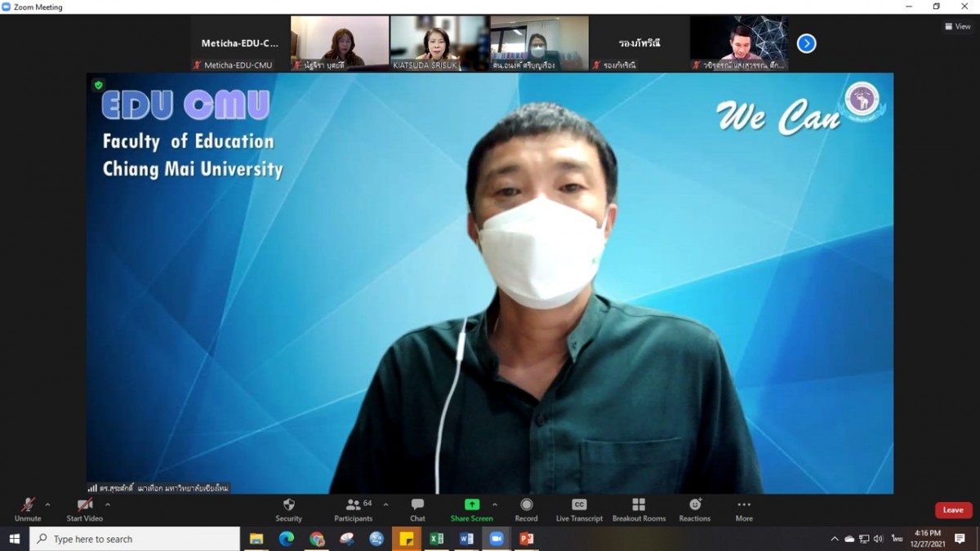Open Google Chrome from the taskbar
The image size is (980, 551).
(317, 539)
